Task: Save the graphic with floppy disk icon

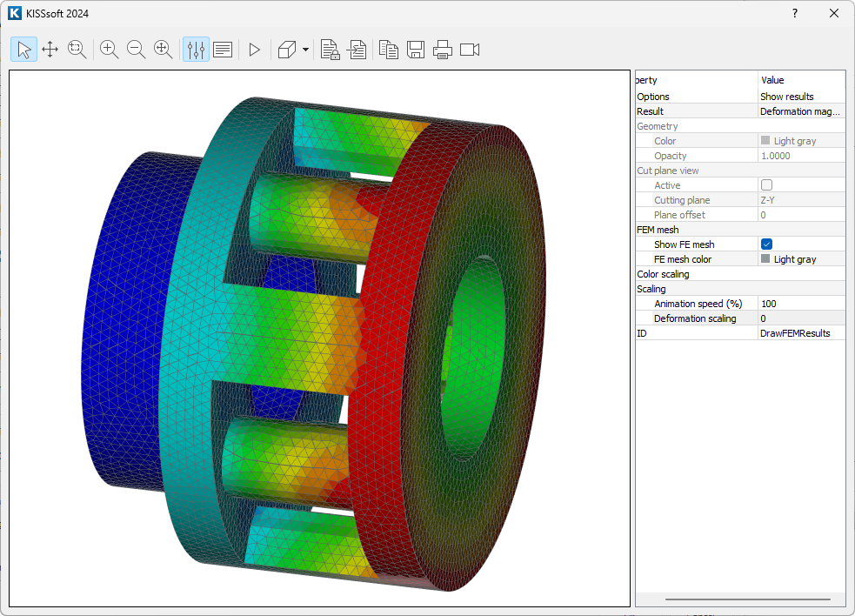Action: coord(416,50)
